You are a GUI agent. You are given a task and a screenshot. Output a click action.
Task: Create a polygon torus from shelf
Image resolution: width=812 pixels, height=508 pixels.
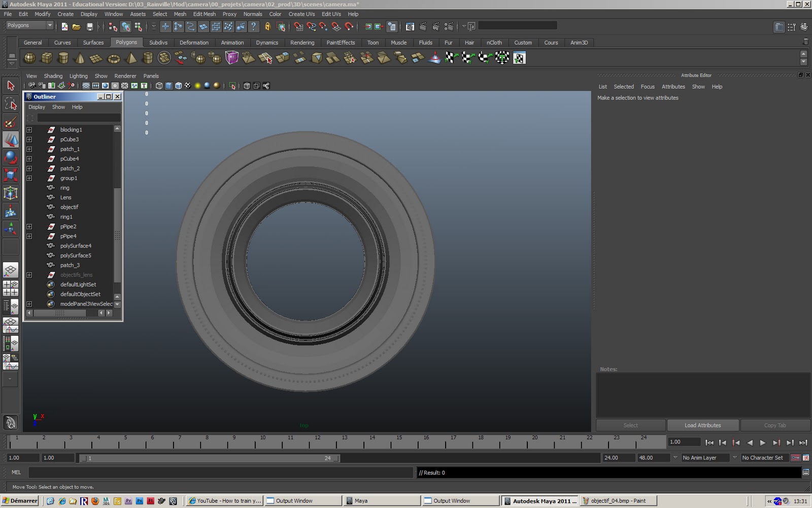(x=114, y=58)
